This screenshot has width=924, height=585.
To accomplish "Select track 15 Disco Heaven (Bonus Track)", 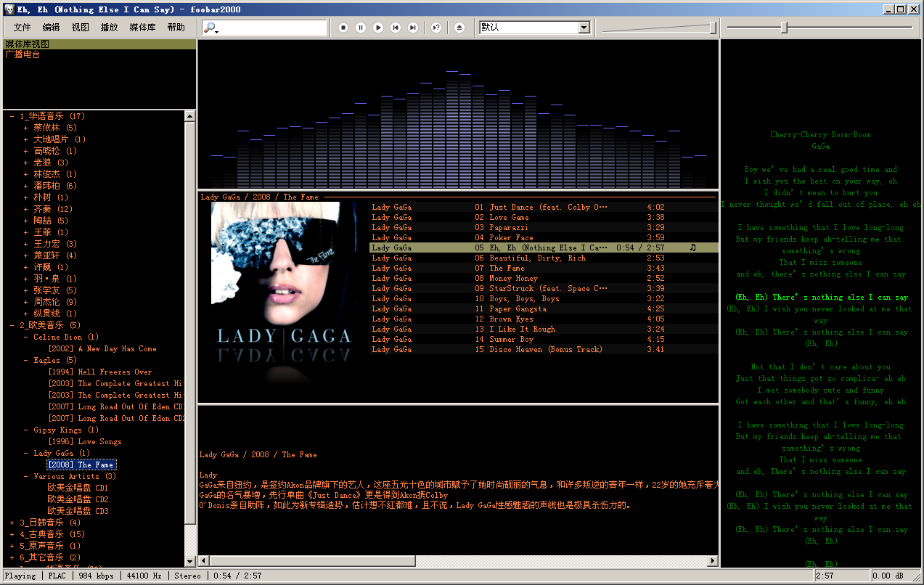I will click(544, 349).
